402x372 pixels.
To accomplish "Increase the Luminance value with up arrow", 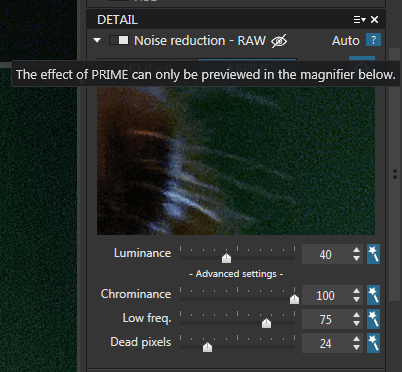I will [x=356, y=250].
